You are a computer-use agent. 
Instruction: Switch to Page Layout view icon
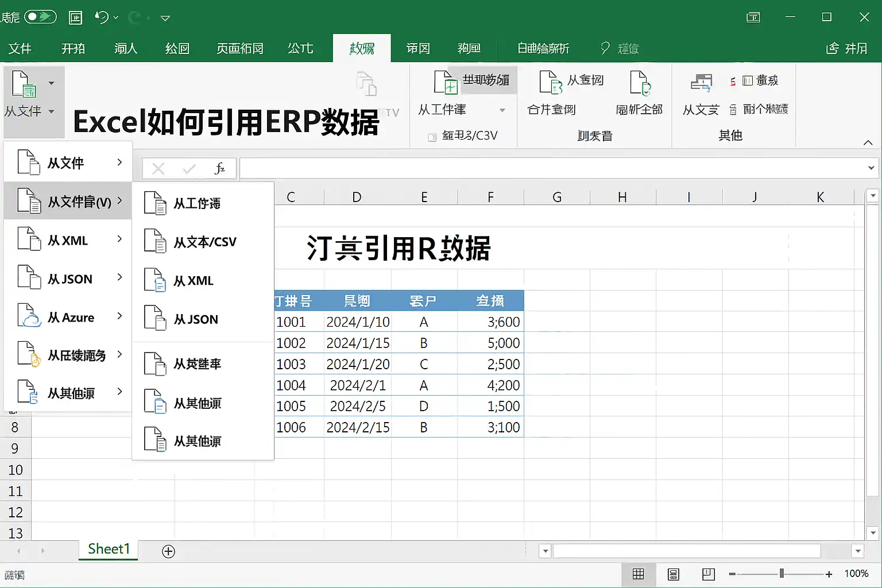tap(674, 574)
